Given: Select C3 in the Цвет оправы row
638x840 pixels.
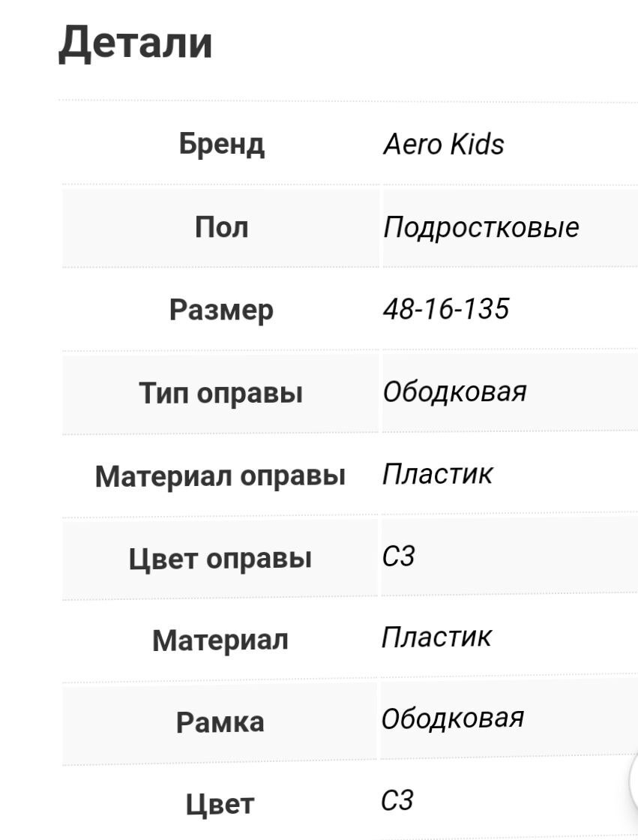Looking at the screenshot, I should click(x=398, y=556).
